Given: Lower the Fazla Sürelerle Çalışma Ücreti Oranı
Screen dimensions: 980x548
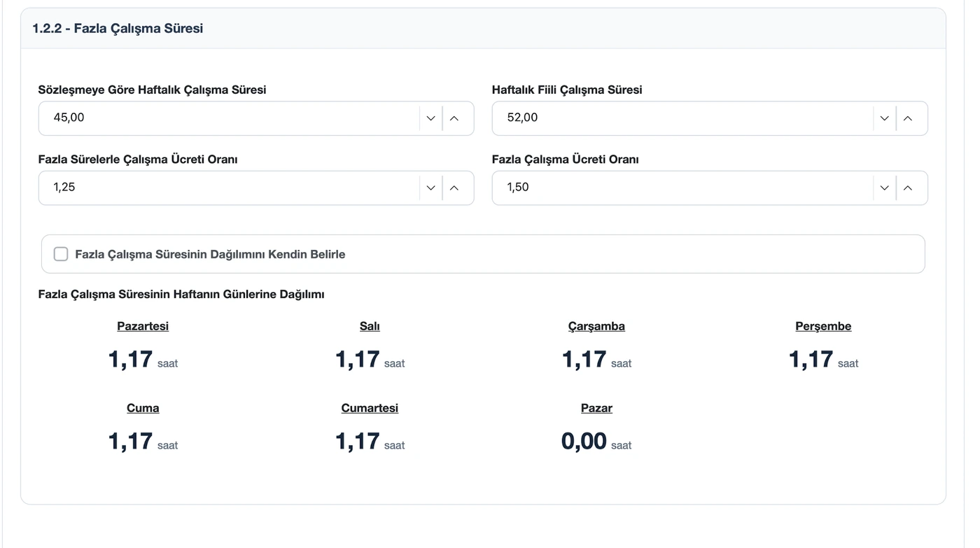Looking at the screenshot, I should click(x=430, y=188).
